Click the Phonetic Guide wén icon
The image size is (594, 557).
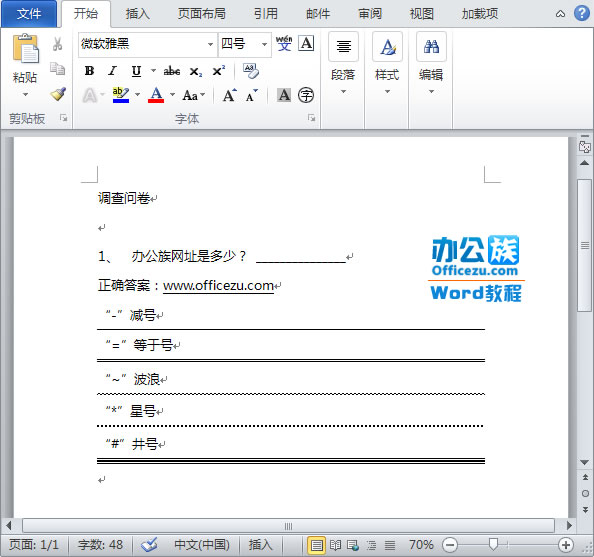(x=284, y=43)
